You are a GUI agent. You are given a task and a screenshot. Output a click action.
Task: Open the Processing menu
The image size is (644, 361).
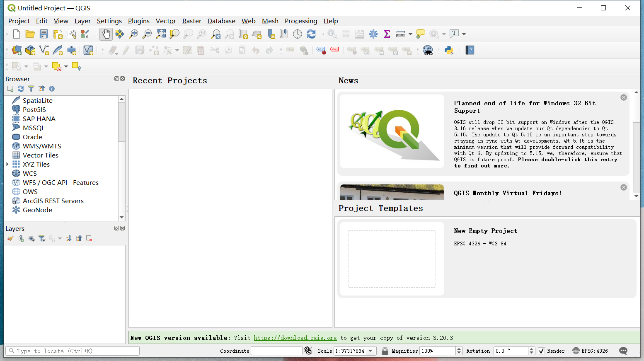(301, 21)
